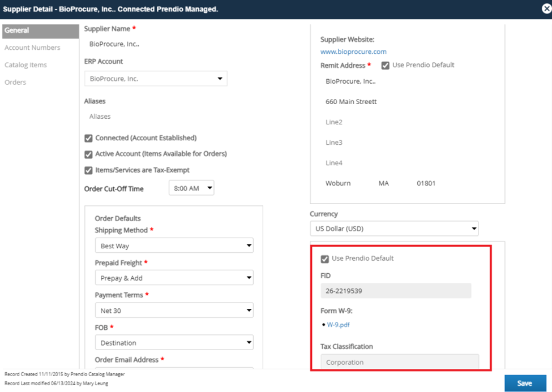
Task: Uncheck Connected (Account Established) checkbox
Action: 88,138
